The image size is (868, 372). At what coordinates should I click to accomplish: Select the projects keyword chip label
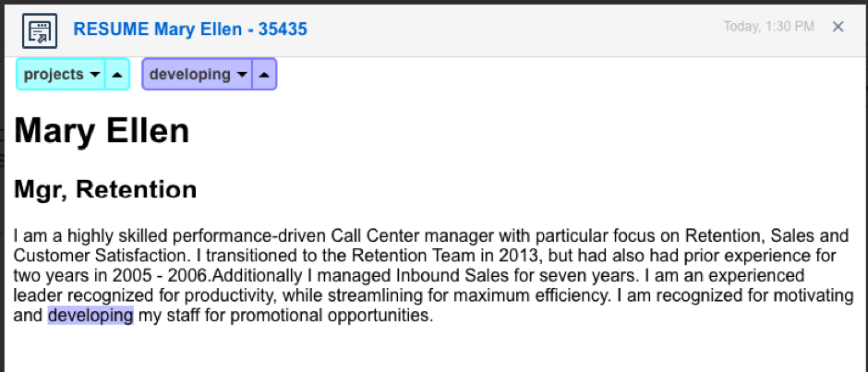tap(54, 74)
